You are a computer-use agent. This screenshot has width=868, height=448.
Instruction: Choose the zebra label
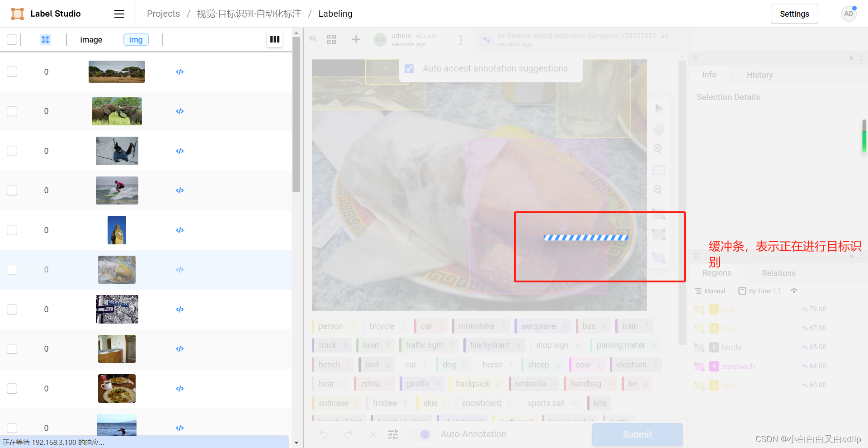[x=374, y=384]
